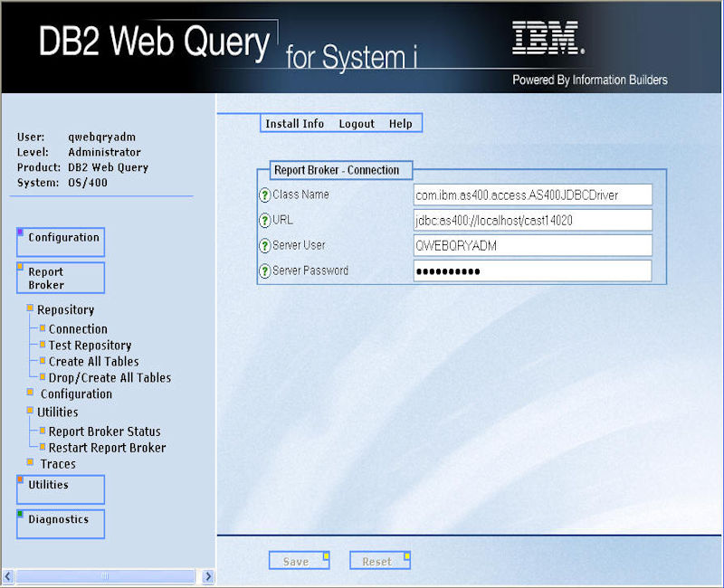Open the Report Broker sidebar section

(x=61, y=278)
